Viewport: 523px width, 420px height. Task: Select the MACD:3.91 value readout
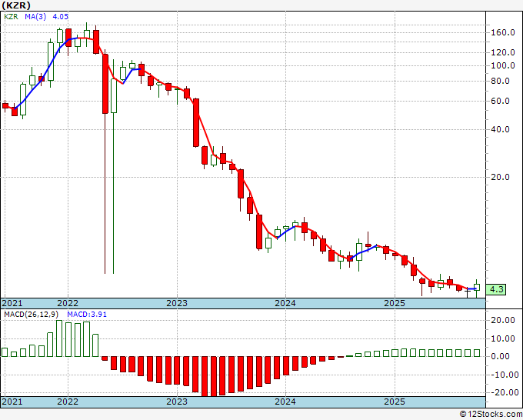click(x=87, y=315)
